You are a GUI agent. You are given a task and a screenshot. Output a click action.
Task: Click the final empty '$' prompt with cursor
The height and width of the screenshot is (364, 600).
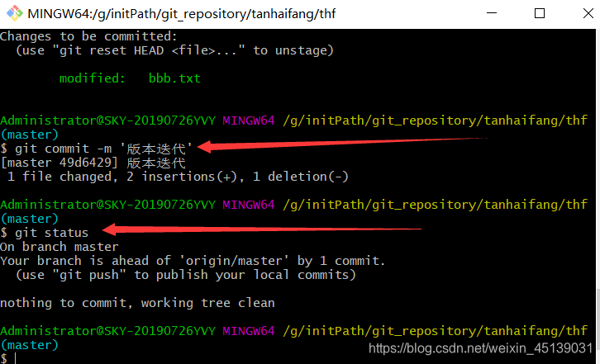(x=8, y=359)
